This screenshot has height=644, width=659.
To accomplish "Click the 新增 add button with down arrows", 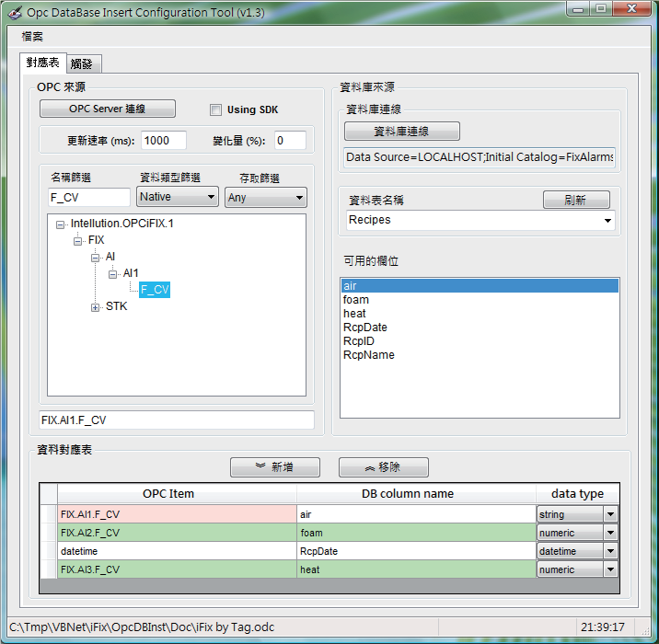I will 274,467.
